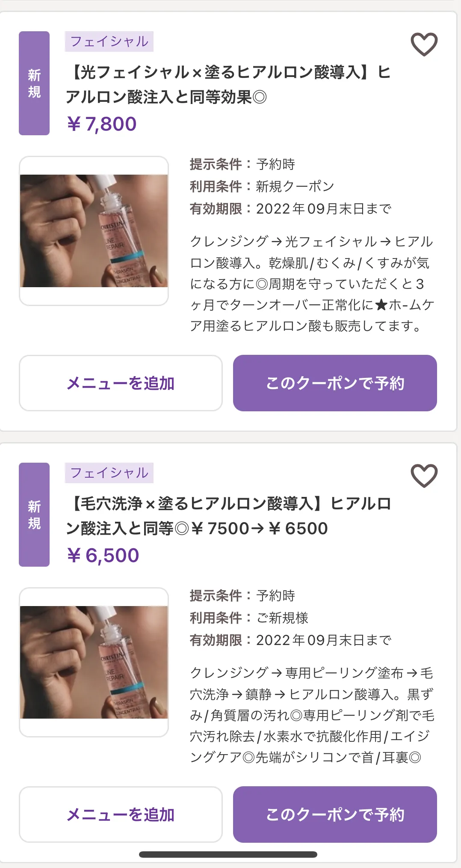Tap the 利用条件：ご新規様 line
Viewport: 461px width, 868px height.
coord(249,618)
